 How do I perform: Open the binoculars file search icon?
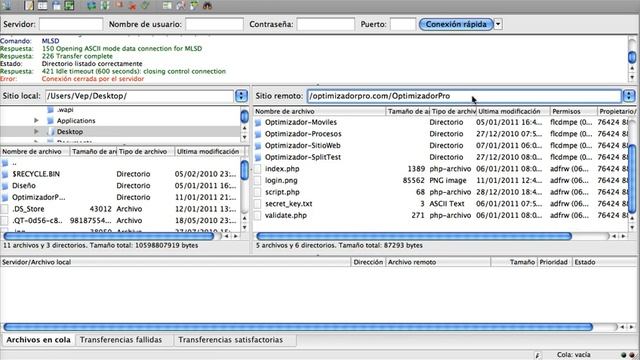click(x=208, y=5)
